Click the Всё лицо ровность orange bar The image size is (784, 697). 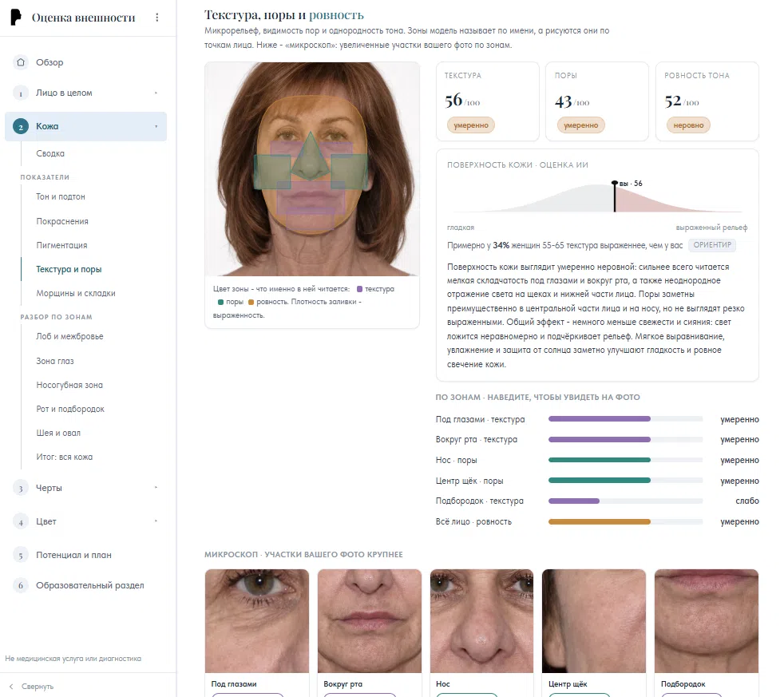click(x=599, y=521)
